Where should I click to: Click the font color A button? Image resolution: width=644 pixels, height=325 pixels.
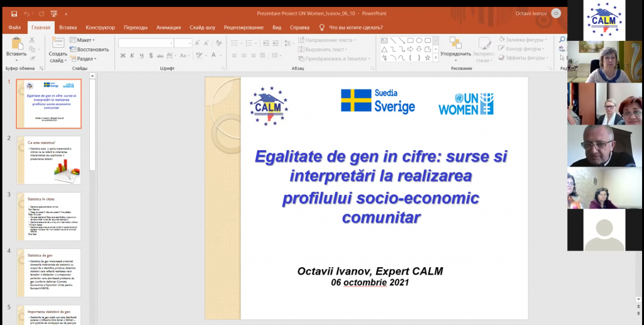(214, 55)
